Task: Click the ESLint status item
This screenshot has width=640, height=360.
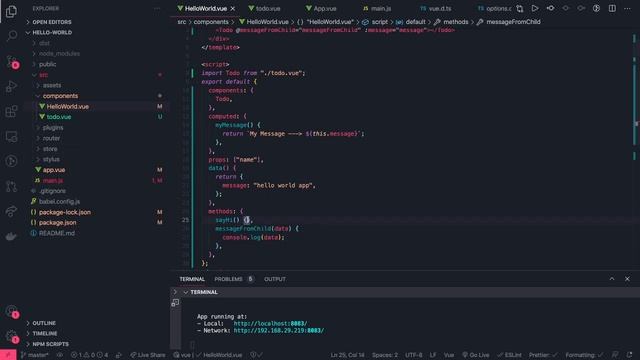Action: [x=509, y=355]
